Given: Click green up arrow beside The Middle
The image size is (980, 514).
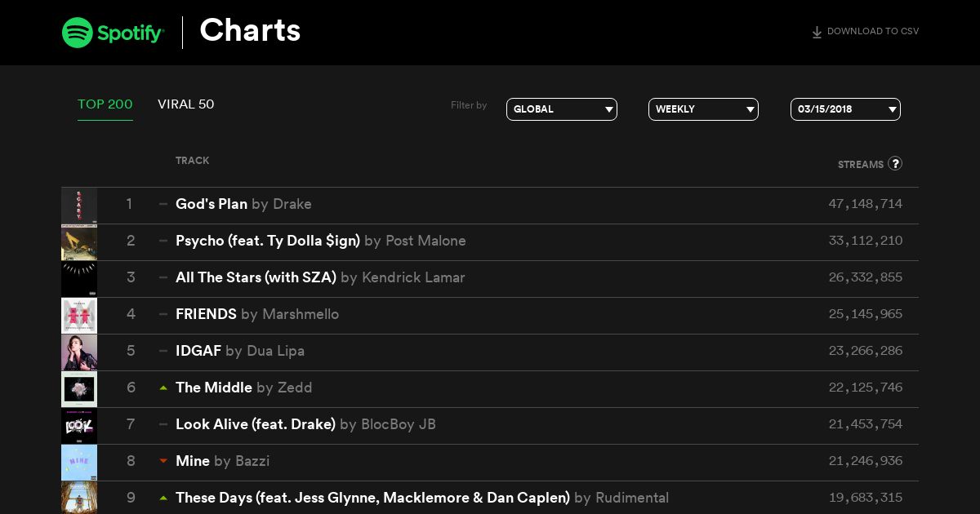Looking at the screenshot, I should pos(163,388).
